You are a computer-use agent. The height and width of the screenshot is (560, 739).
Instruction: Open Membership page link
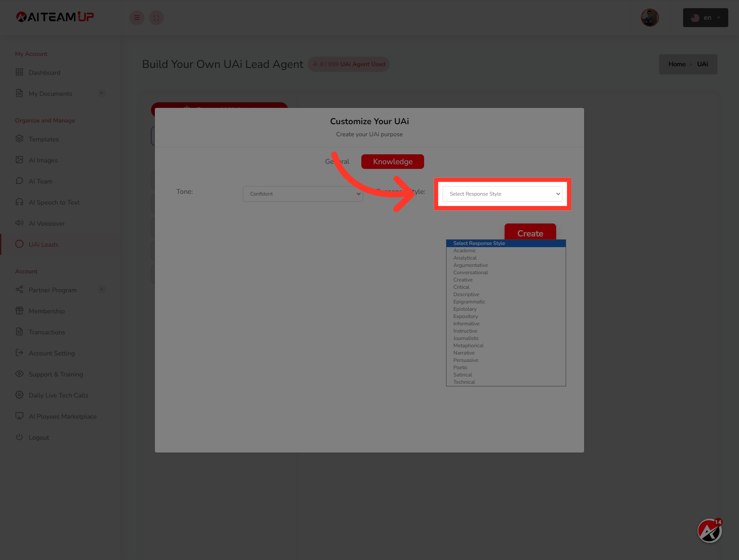click(x=47, y=311)
